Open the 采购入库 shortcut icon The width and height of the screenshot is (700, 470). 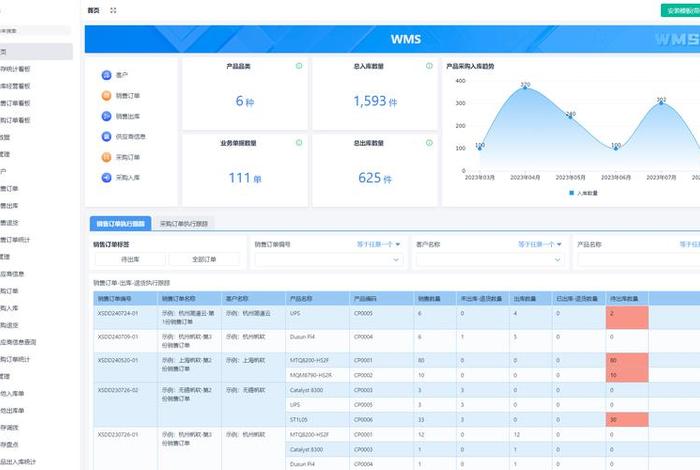(107, 178)
